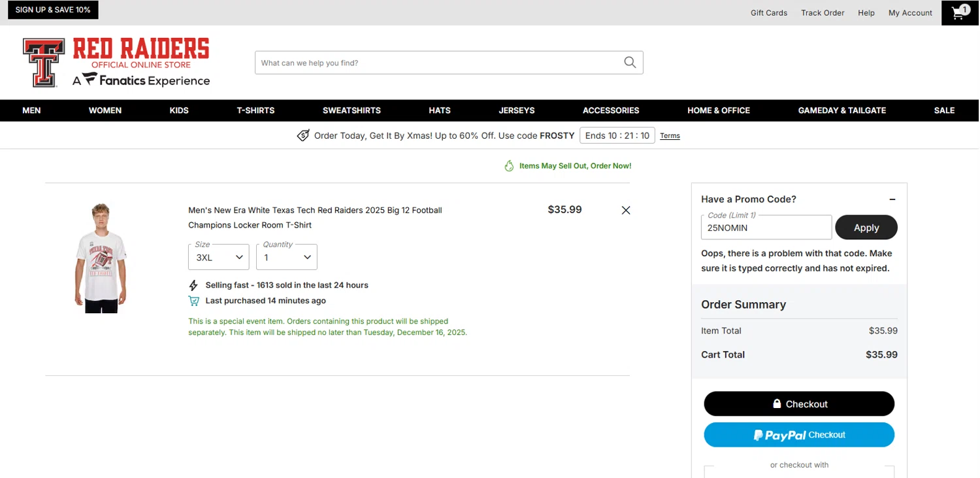980x478 pixels.
Task: Open the GAMEDAY & TAILGATE menu
Action: pyautogui.click(x=842, y=111)
